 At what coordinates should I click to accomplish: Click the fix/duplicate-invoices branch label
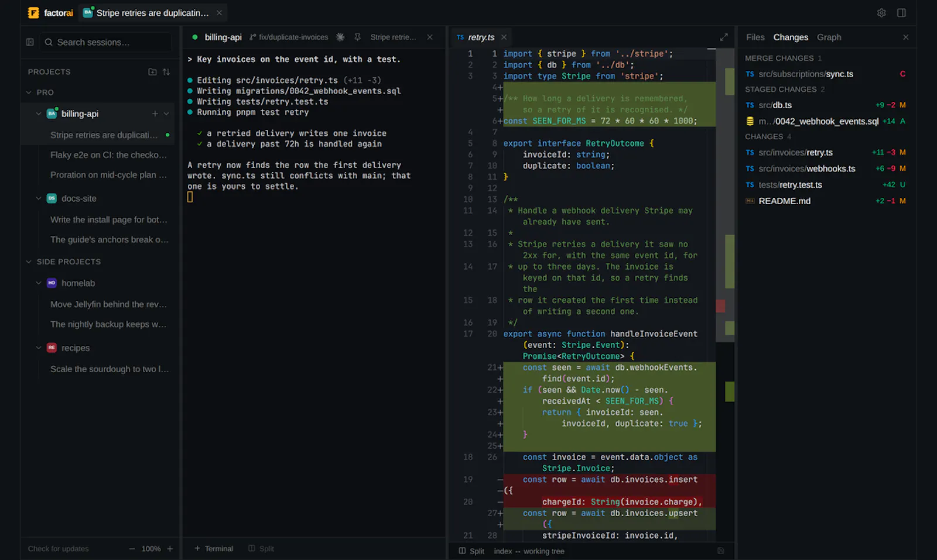(x=289, y=37)
